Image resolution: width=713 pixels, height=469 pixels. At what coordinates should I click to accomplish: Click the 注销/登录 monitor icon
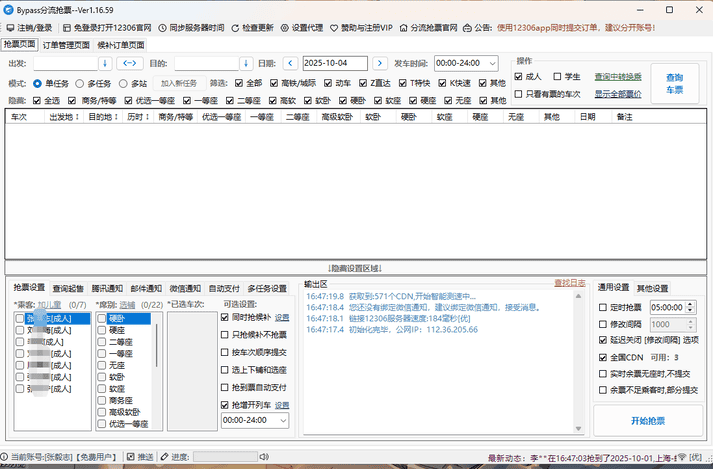[10, 28]
